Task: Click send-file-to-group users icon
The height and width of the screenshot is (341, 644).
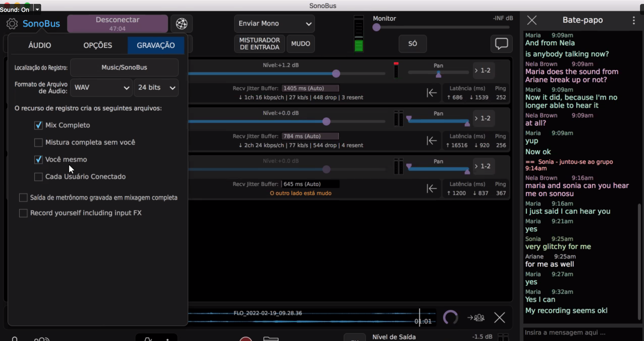Action: pyautogui.click(x=476, y=317)
